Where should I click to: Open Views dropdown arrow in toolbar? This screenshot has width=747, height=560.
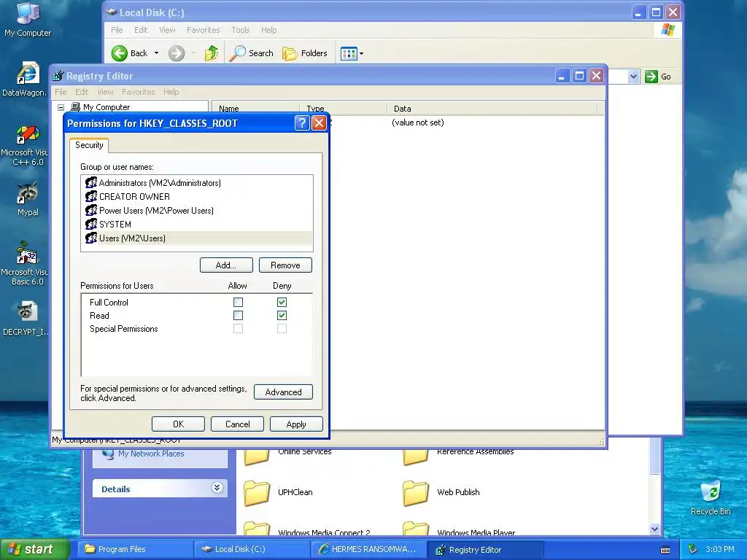(x=361, y=53)
